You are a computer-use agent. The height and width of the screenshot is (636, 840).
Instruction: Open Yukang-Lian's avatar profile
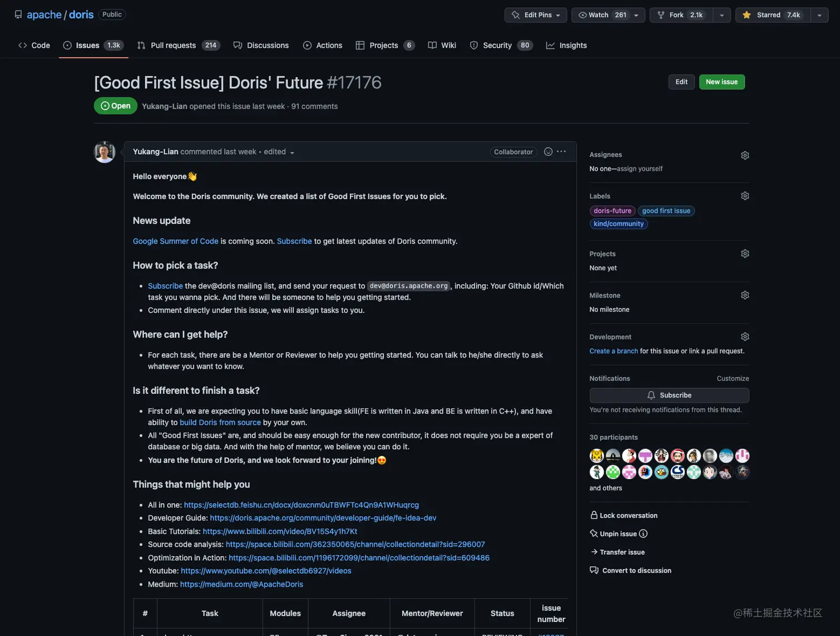pyautogui.click(x=104, y=152)
